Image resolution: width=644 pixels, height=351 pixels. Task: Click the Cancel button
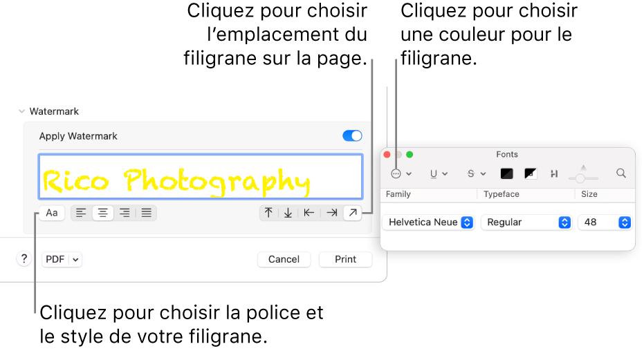(284, 259)
